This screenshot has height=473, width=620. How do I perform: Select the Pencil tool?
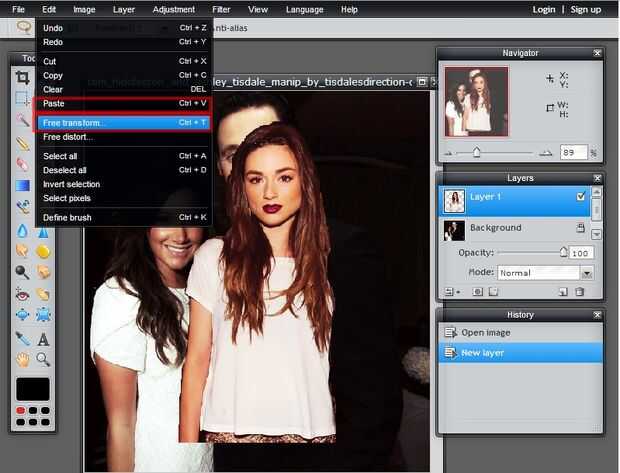coord(23,143)
